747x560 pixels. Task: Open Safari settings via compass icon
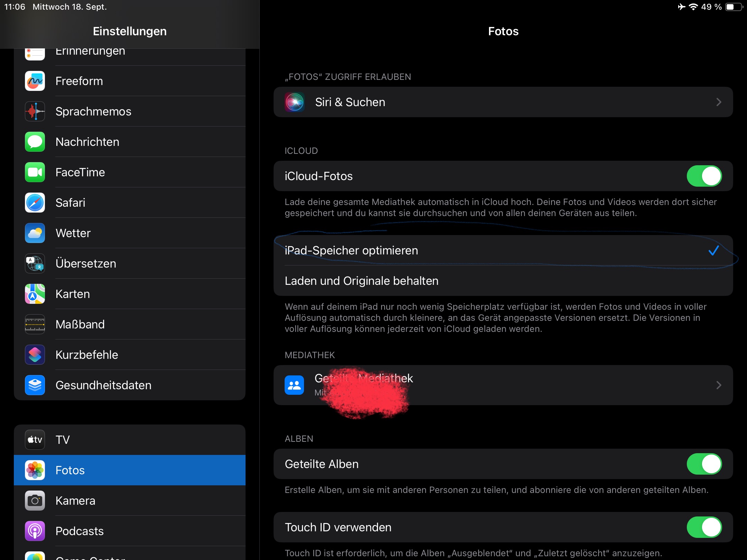tap(35, 203)
